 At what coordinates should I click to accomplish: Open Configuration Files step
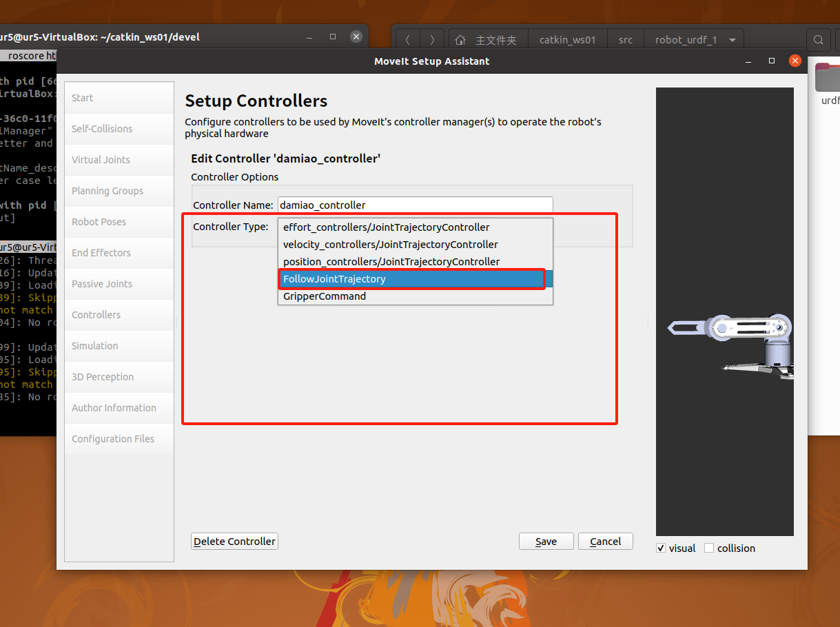119,439
